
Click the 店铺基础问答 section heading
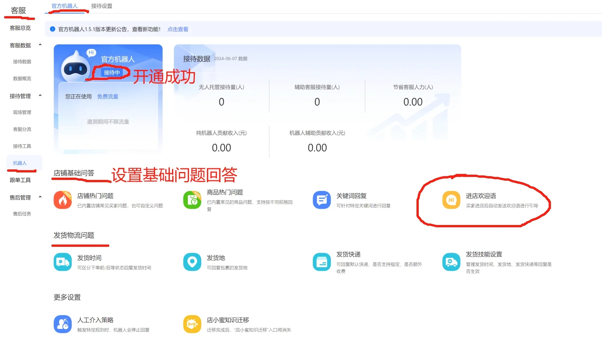74,173
